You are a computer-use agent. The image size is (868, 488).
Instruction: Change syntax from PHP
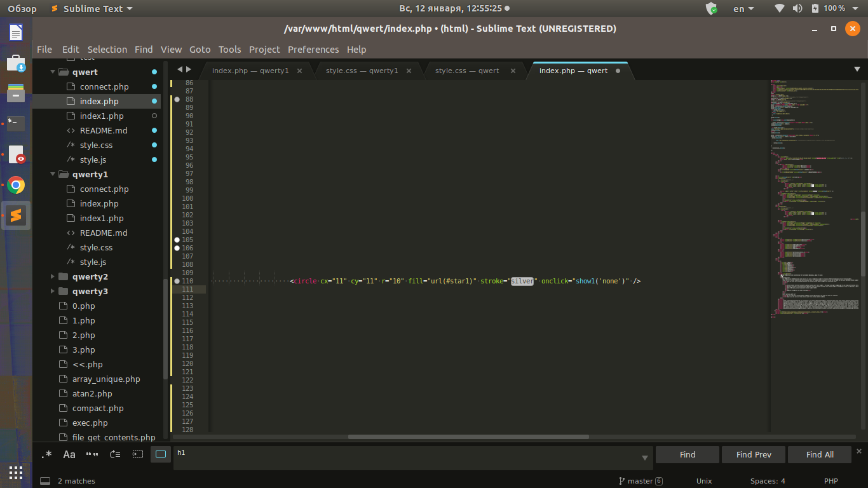click(831, 481)
